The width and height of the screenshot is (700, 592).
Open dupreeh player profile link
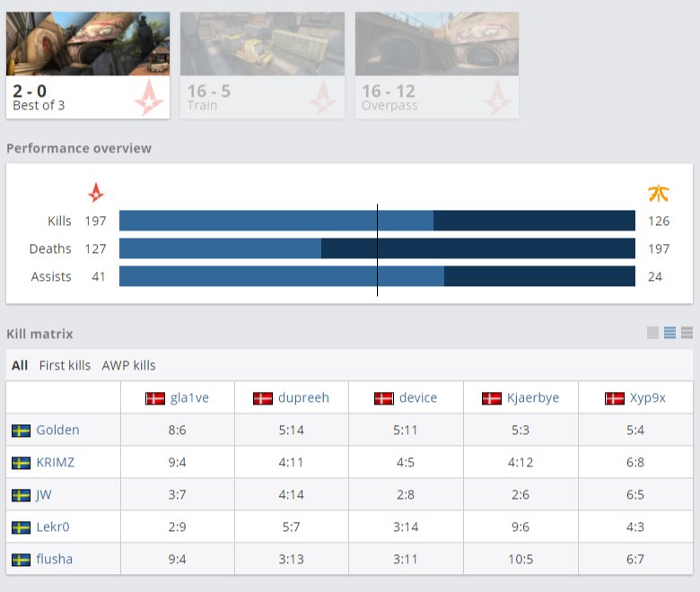303,397
